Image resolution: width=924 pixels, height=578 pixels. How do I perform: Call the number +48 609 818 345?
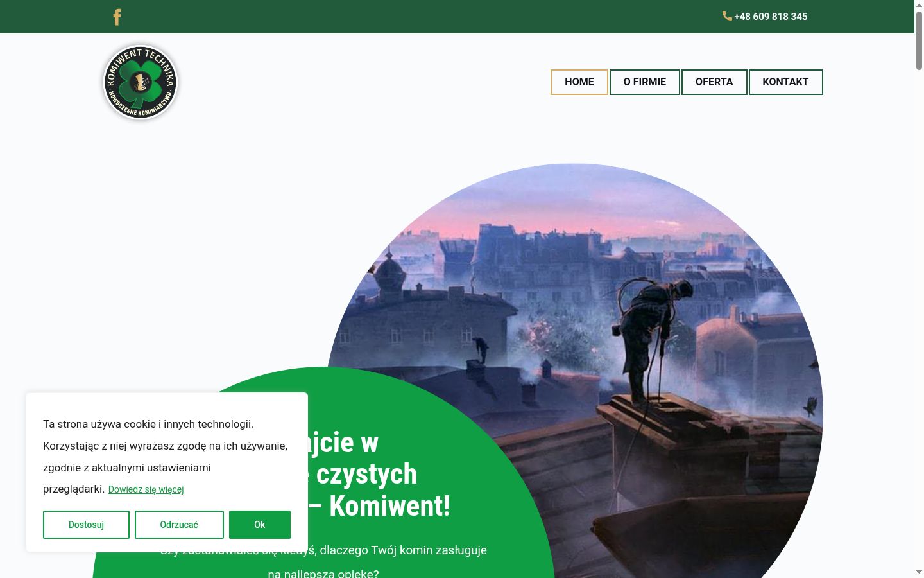[x=771, y=17]
